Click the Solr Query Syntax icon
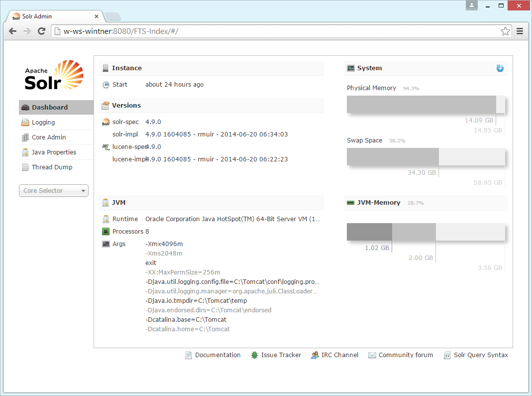 point(447,355)
